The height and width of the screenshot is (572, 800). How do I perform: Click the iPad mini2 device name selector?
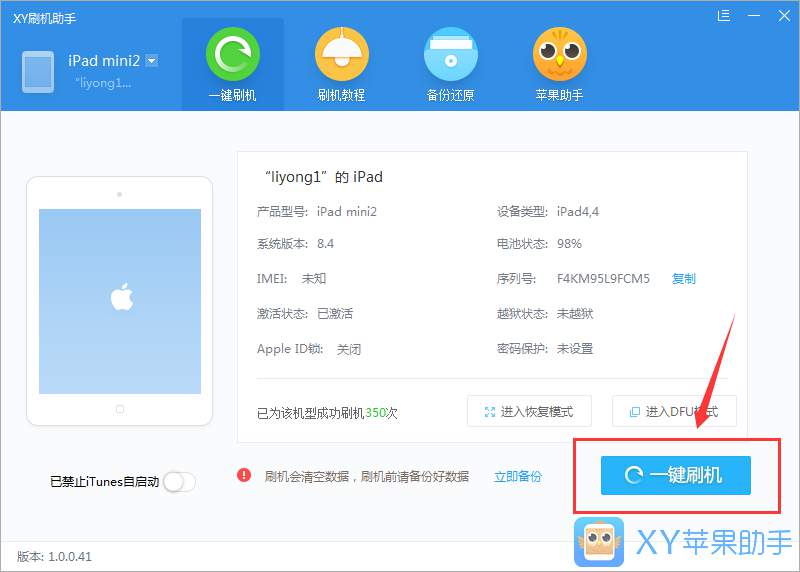tap(104, 61)
